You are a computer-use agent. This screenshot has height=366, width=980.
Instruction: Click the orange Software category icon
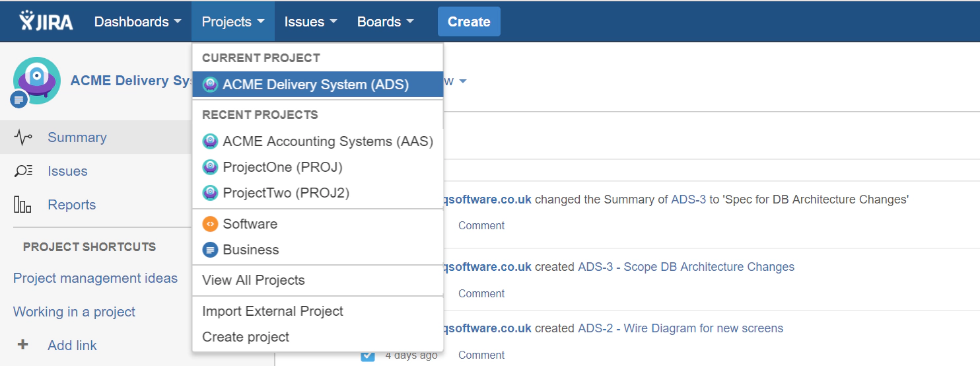(x=210, y=224)
